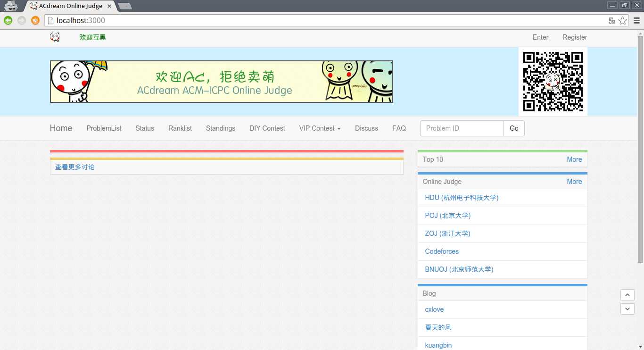The image size is (644, 350).
Task: Open the browser hamburger menu
Action: [x=637, y=20]
